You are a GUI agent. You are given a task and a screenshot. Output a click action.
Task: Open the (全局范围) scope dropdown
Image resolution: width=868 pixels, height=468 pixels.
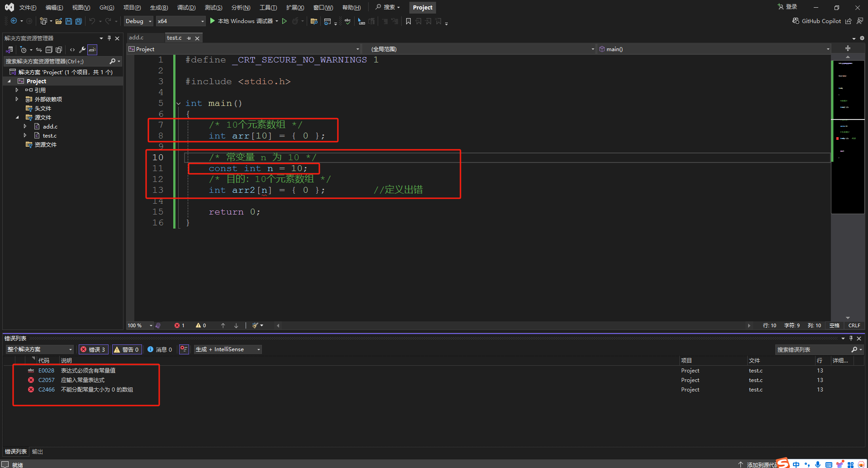point(483,49)
